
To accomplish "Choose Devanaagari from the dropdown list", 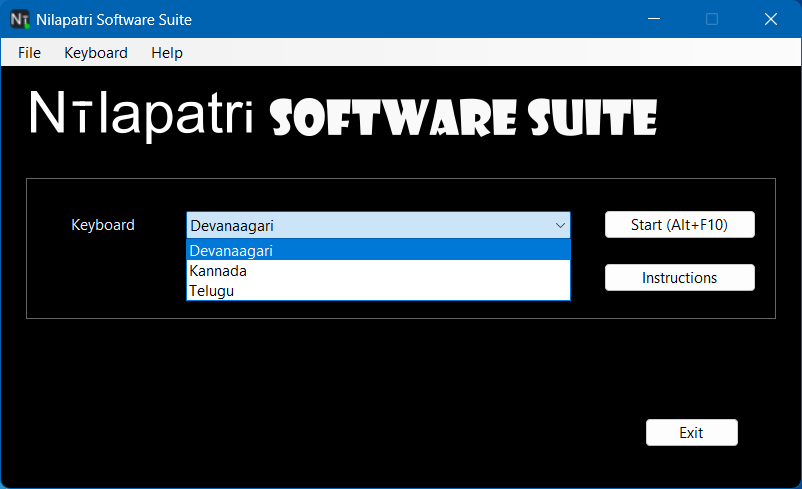I will click(x=378, y=251).
